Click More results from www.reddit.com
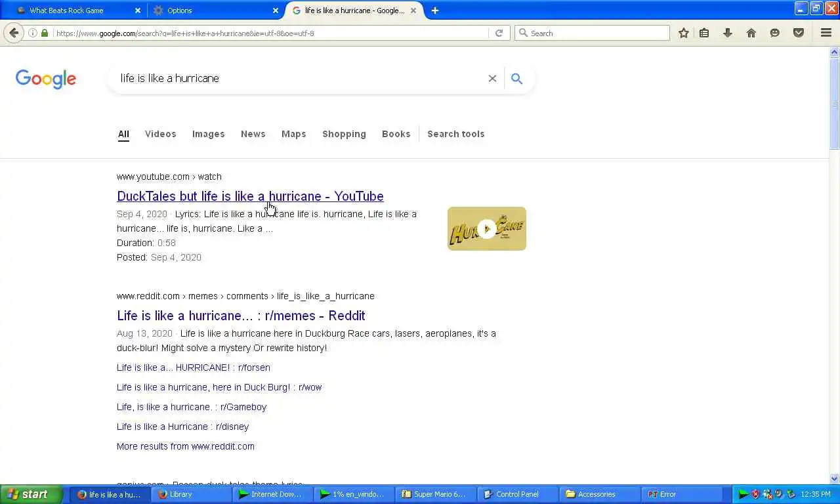 click(186, 446)
